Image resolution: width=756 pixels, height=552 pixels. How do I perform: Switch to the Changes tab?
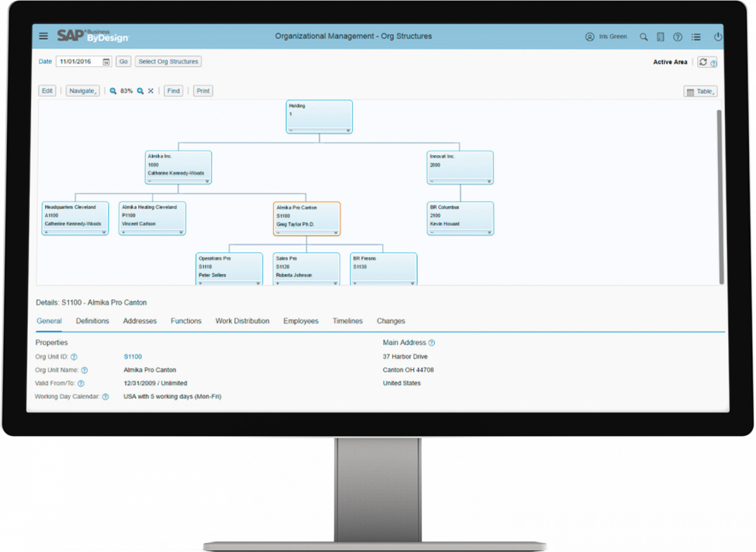391,321
